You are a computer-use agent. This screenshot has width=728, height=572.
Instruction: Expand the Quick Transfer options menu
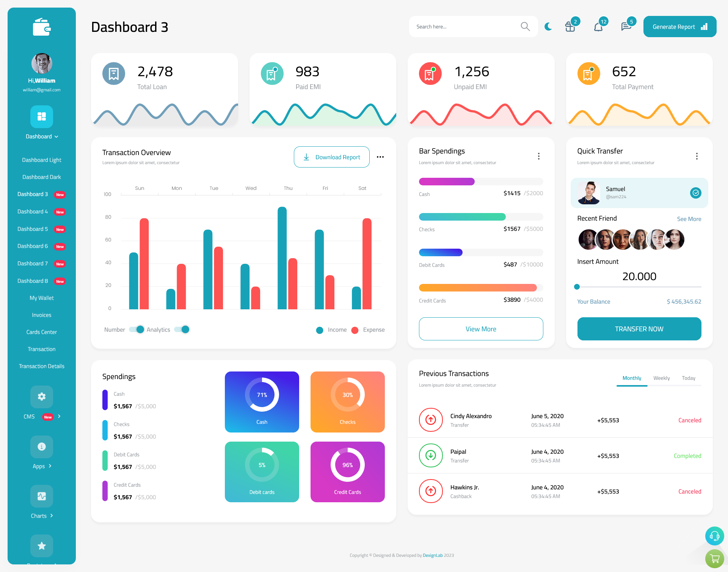point(698,156)
